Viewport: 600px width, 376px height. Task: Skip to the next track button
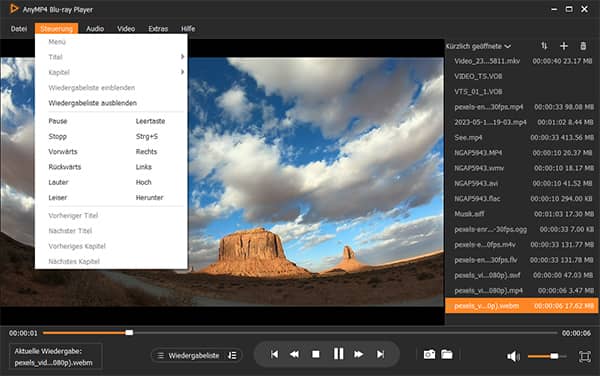(x=380, y=355)
